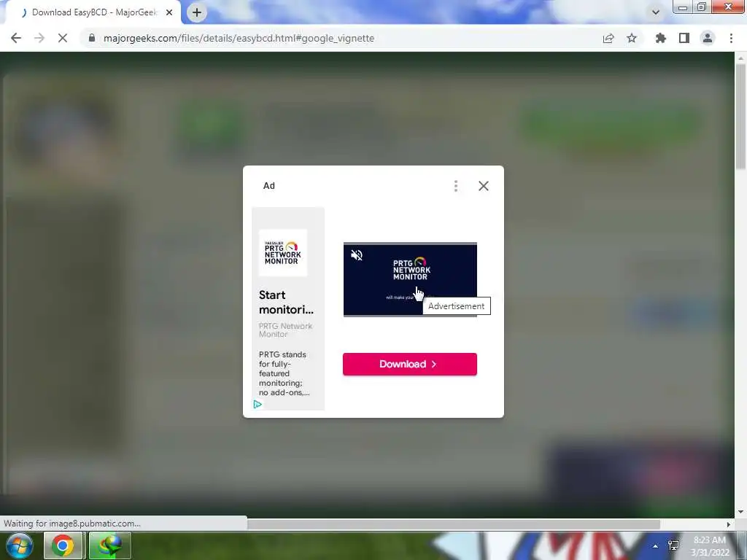The height and width of the screenshot is (560, 747).
Task: Click the vertical page scrollbar thumb
Action: [740, 117]
